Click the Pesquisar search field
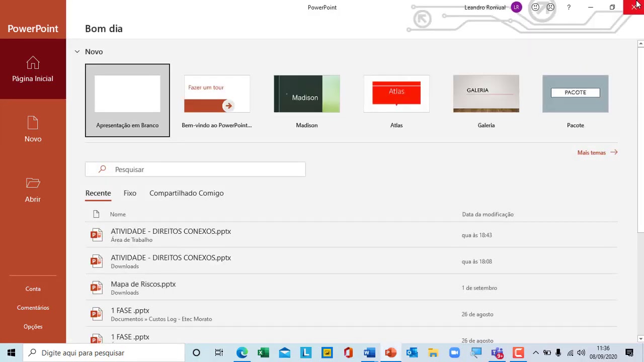Screen dimensions: 644x362 pos(195,169)
